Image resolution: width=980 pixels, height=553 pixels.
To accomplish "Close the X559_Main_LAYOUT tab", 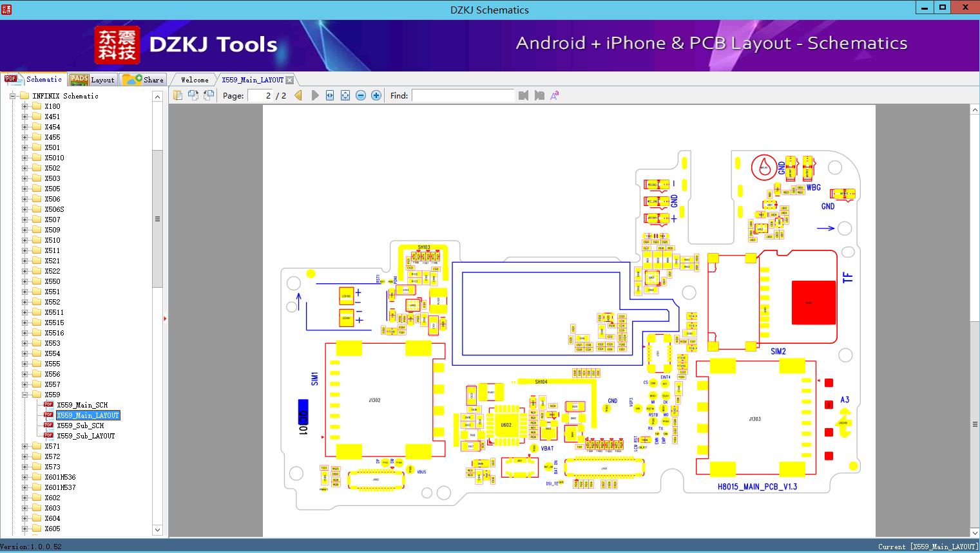I will 290,80.
